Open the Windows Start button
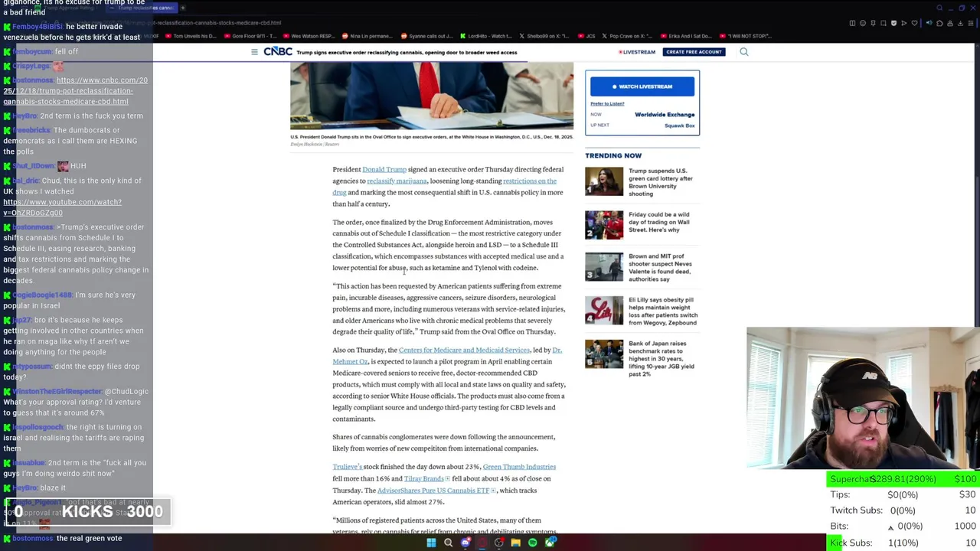The width and height of the screenshot is (980, 551). click(431, 543)
